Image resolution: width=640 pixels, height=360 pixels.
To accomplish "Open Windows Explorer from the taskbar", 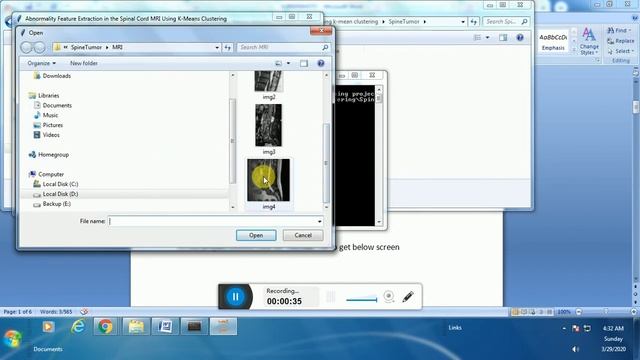I will point(136,327).
